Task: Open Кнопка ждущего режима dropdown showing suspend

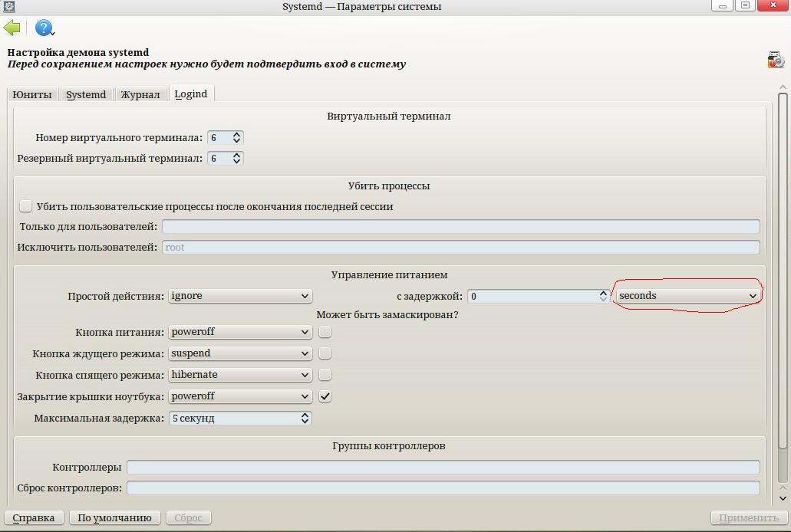Action: pyautogui.click(x=240, y=353)
